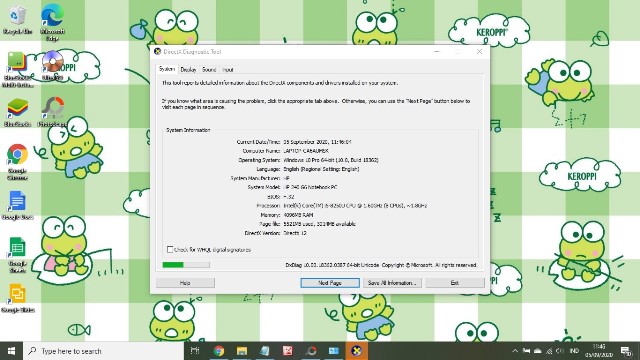This screenshot has width=640, height=360.
Task: Open the BlueStacks desktop shortcut
Action: pyautogui.click(x=17, y=112)
